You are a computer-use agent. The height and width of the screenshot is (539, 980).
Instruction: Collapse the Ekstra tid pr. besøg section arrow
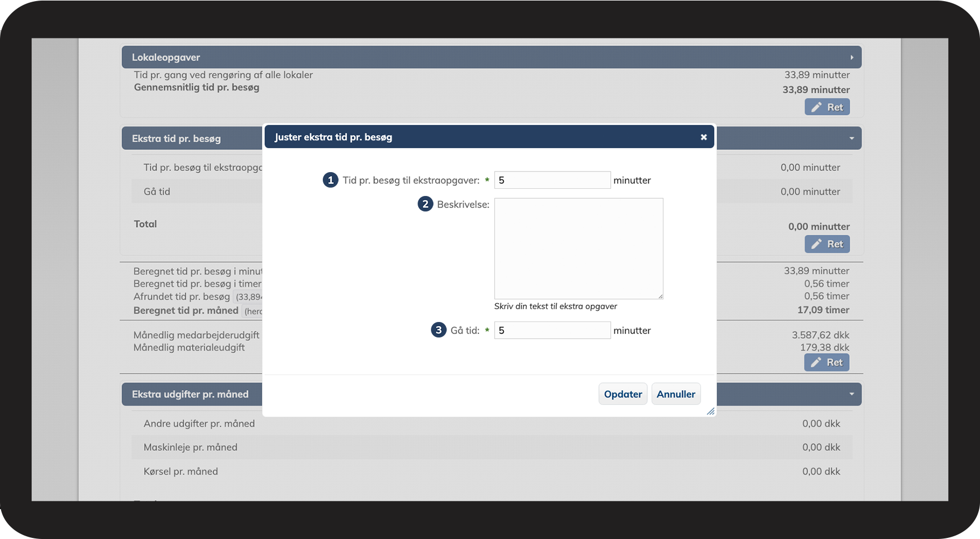click(852, 138)
